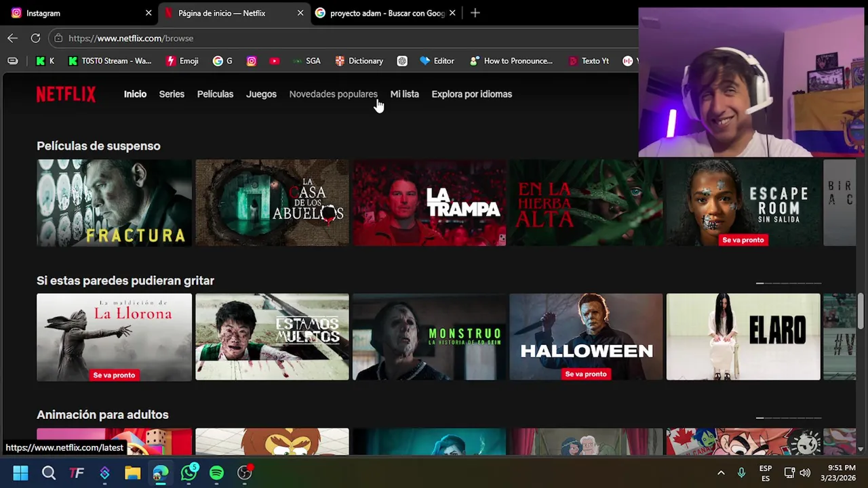Open the Texto Yt bookmark

tap(589, 61)
